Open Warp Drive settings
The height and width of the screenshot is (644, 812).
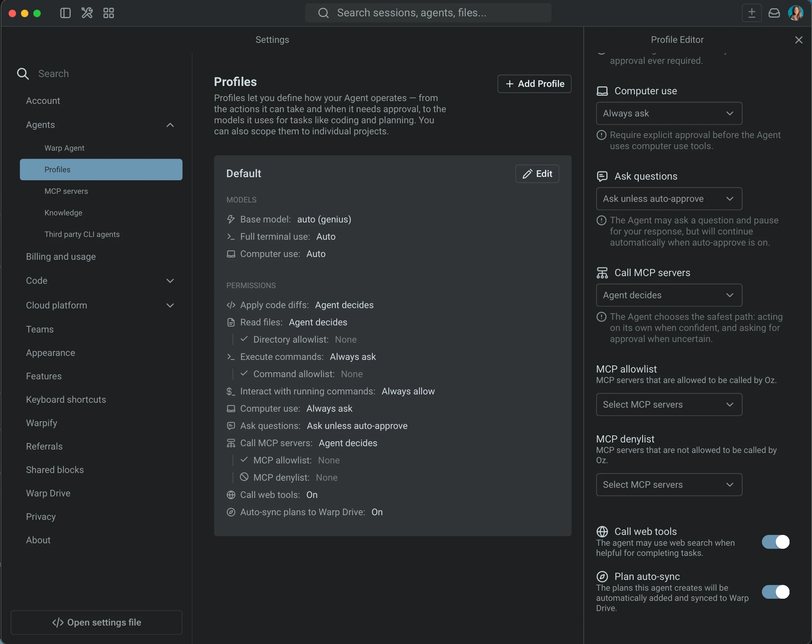(48, 493)
